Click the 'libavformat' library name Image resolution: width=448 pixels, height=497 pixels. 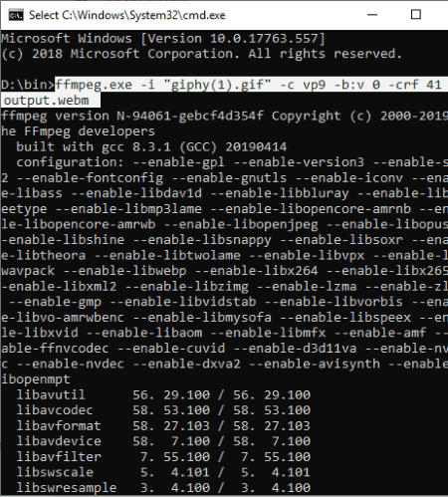(59, 426)
